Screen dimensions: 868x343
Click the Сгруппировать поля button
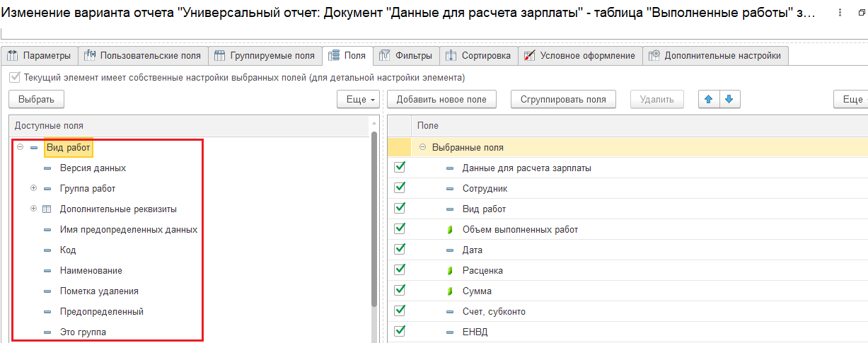(x=563, y=100)
